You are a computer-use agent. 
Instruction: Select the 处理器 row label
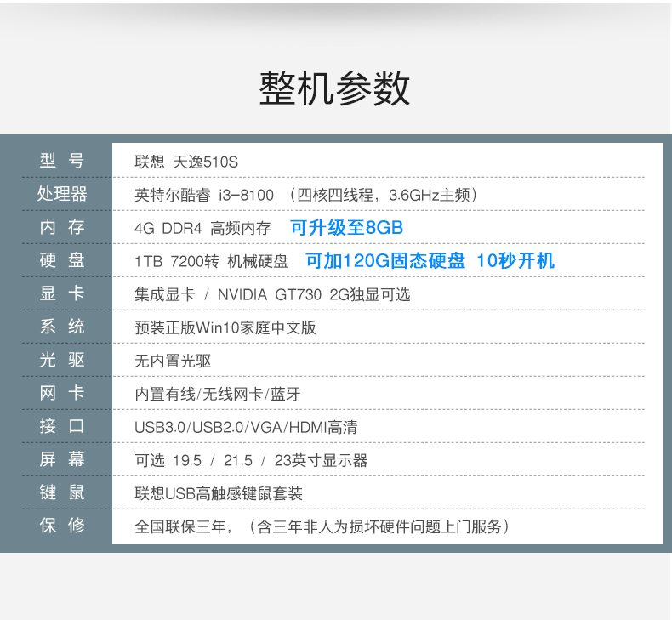coord(62,194)
